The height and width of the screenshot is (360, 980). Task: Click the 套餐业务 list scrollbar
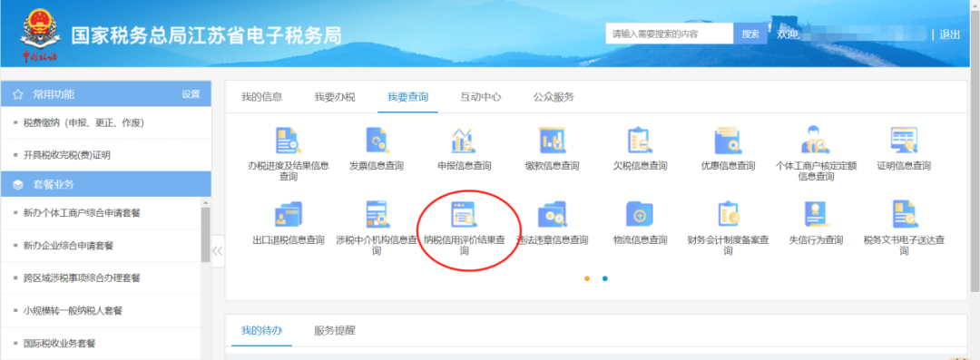[206, 234]
